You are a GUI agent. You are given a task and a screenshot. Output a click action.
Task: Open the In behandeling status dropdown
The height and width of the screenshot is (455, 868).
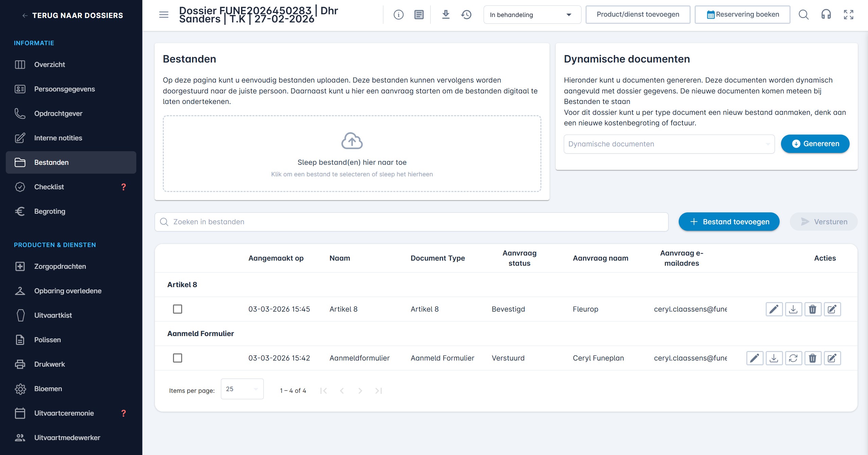pos(532,15)
